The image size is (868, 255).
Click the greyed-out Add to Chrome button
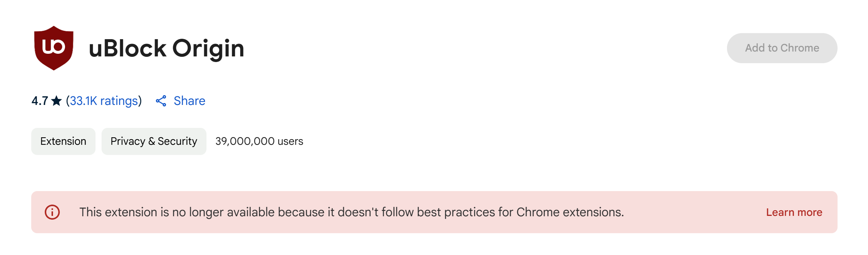(x=782, y=48)
